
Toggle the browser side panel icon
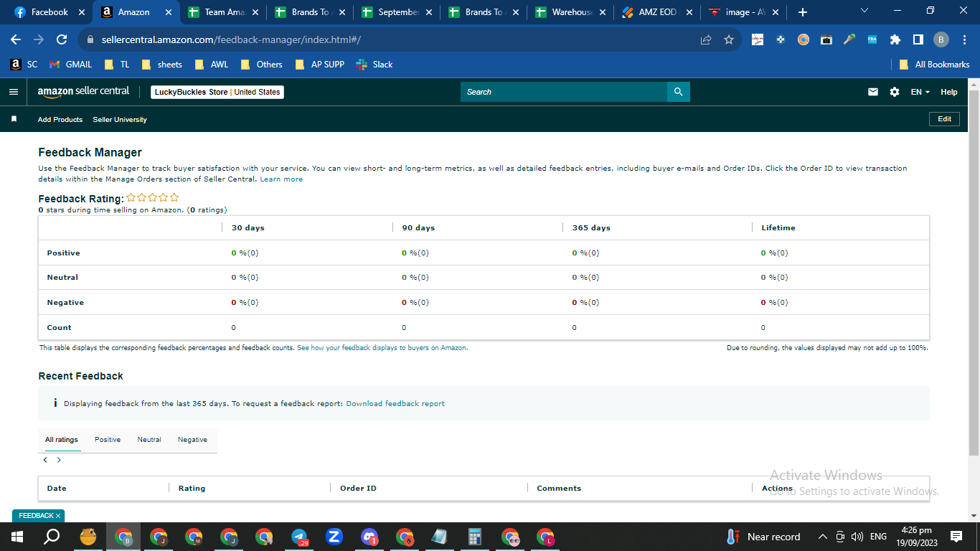click(918, 39)
